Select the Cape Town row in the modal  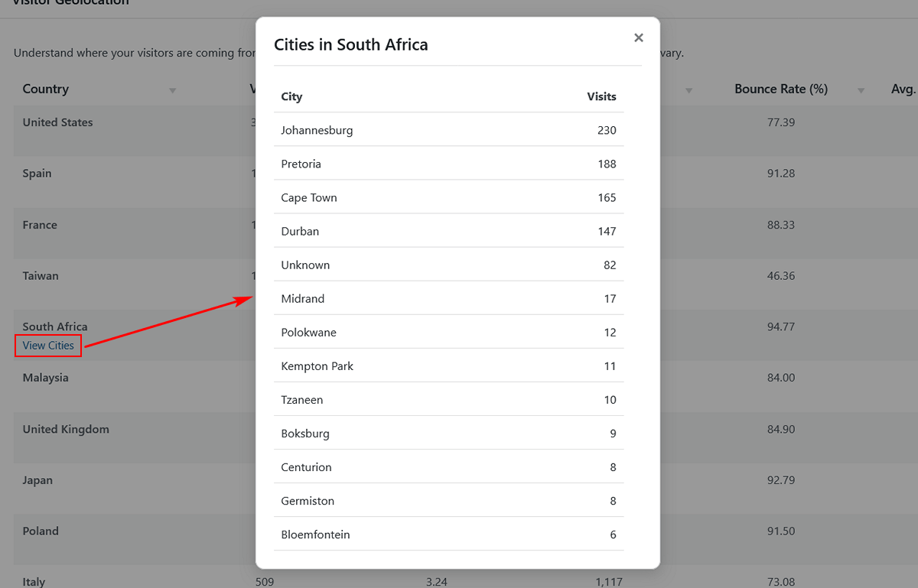[449, 197]
